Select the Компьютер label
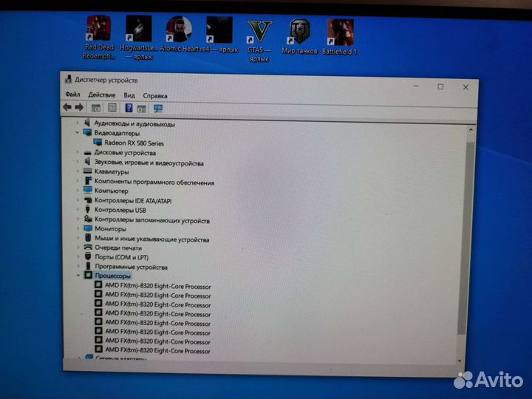The image size is (532, 399). 112,191
